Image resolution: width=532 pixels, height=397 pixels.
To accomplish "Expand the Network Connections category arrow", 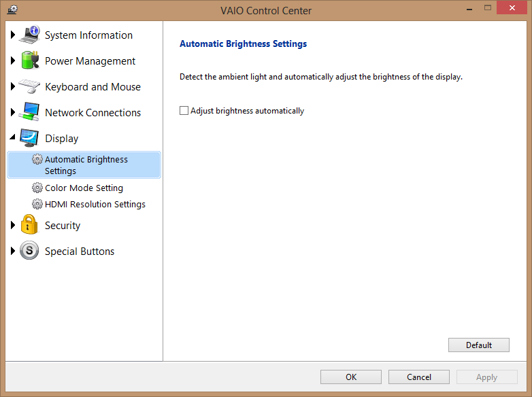I will tap(13, 112).
